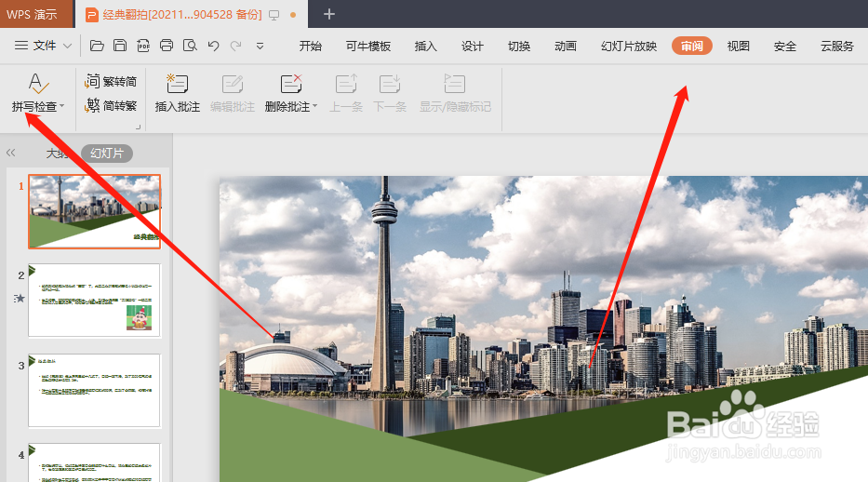Convert text with 繁转简

tap(111, 81)
